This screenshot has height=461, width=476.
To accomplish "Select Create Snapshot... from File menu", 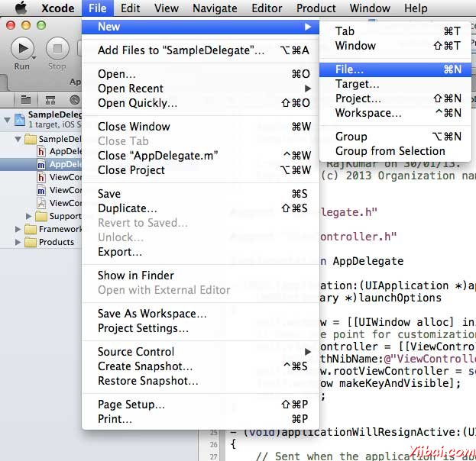I will coord(145,366).
